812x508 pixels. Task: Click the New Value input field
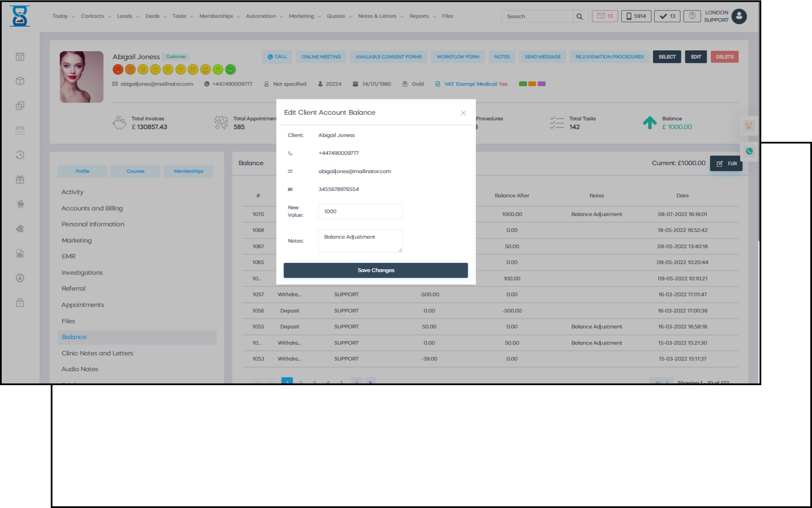[360, 211]
